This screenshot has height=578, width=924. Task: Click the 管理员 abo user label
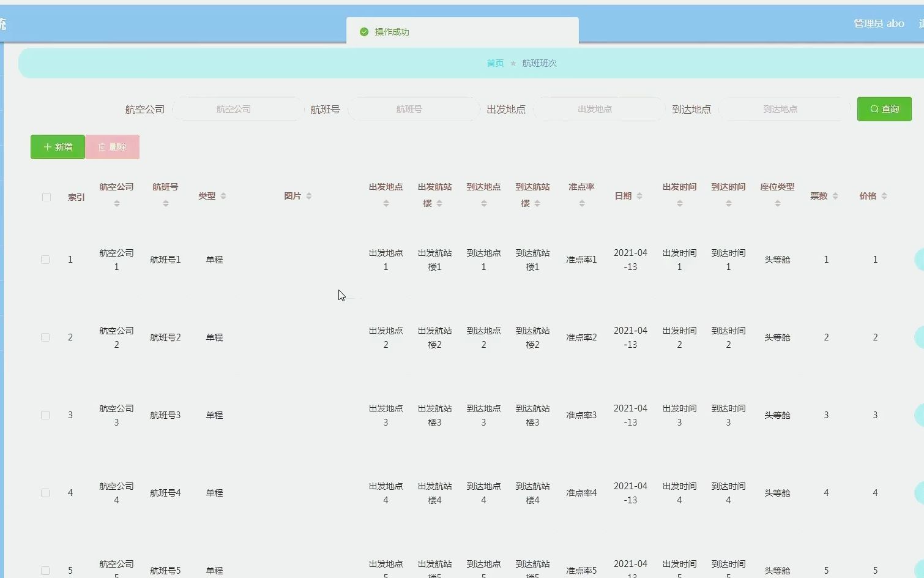tap(879, 23)
